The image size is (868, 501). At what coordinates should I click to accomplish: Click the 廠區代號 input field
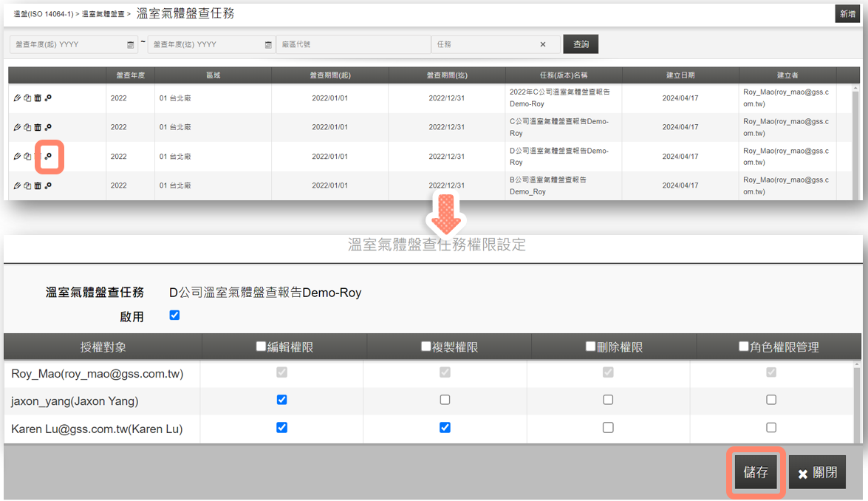[353, 44]
